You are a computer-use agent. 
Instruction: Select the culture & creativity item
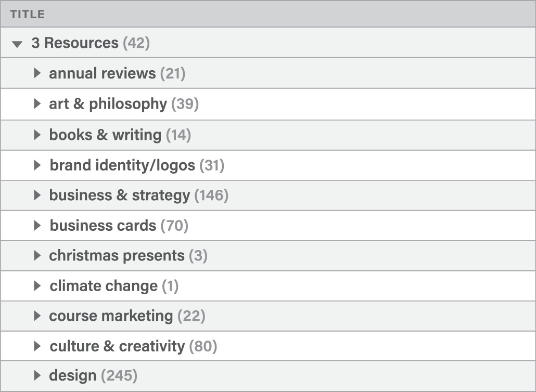[x=117, y=346]
